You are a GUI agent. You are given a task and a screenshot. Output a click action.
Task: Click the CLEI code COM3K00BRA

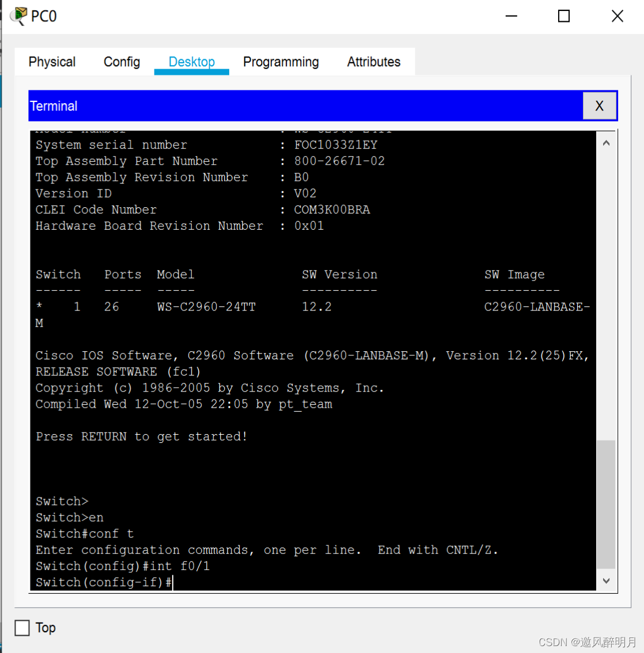click(332, 210)
